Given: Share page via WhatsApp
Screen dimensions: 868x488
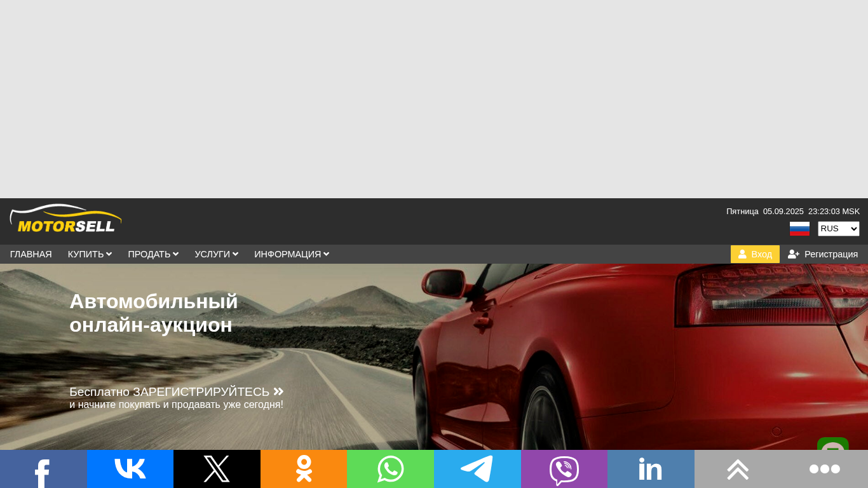Looking at the screenshot, I should click(390, 469).
